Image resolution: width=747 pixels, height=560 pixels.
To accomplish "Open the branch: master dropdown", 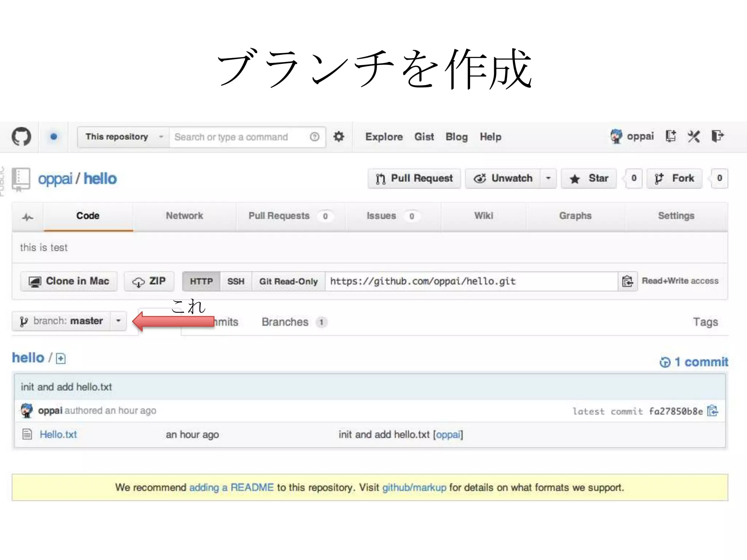I will click(x=69, y=321).
